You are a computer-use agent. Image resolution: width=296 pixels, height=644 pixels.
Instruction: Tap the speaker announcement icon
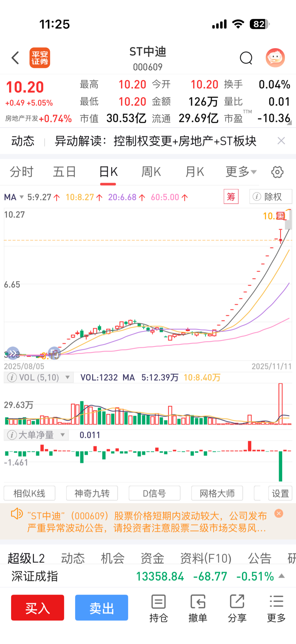tap(17, 514)
